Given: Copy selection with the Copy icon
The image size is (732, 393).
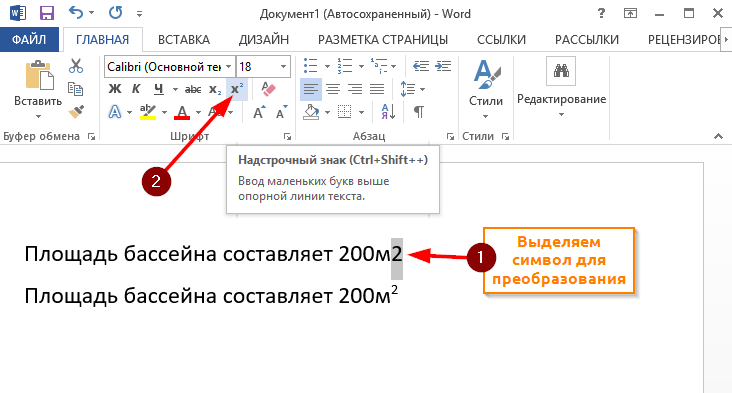Looking at the screenshot, I should click(x=76, y=89).
